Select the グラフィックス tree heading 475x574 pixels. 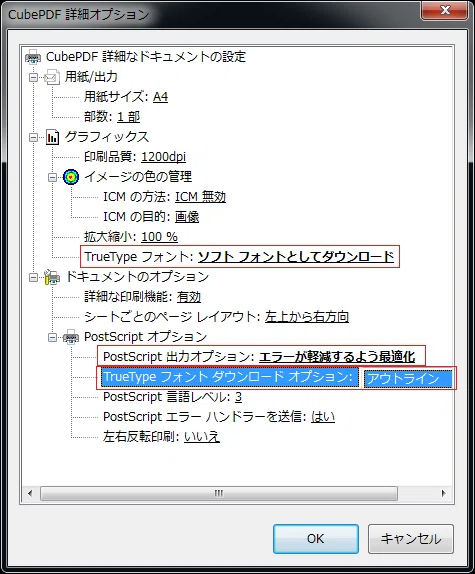click(107, 137)
